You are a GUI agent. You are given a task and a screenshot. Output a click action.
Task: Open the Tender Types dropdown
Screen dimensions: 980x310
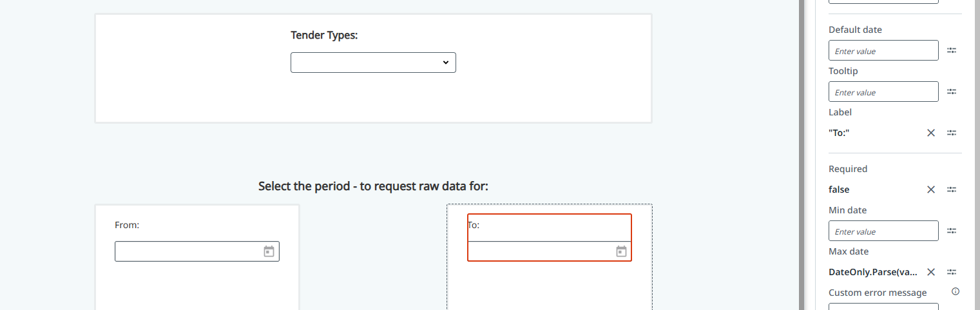click(373, 63)
